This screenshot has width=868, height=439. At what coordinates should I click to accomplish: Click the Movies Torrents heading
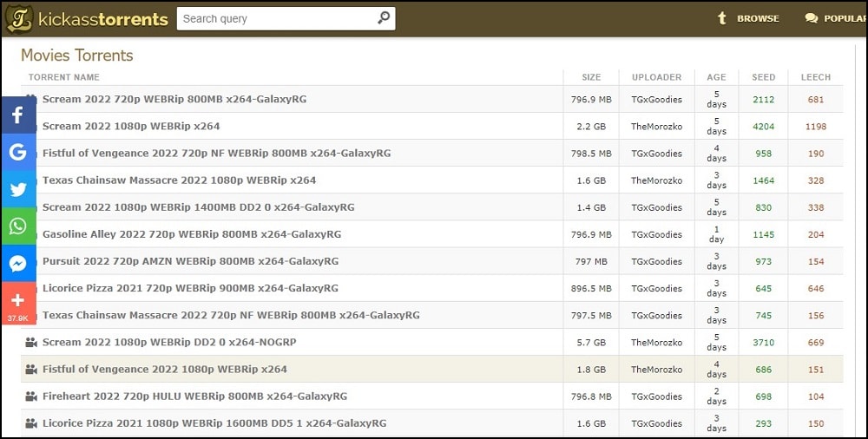(77, 56)
